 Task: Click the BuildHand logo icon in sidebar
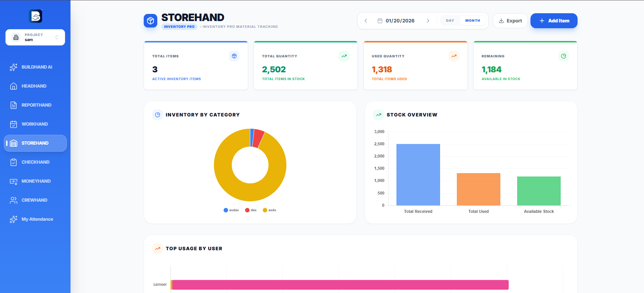tap(35, 16)
